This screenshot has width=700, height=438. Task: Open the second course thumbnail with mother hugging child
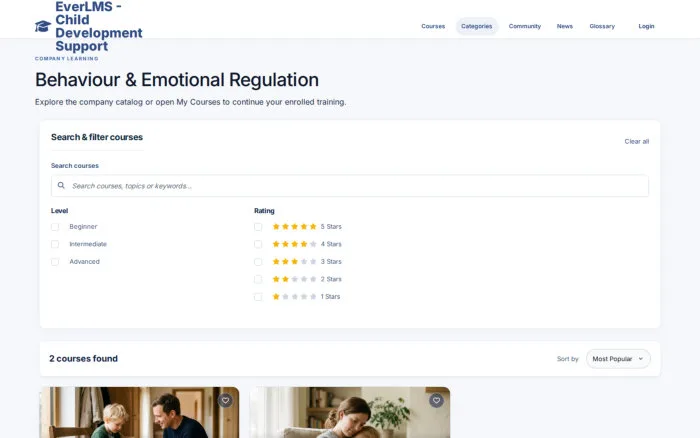tap(350, 413)
